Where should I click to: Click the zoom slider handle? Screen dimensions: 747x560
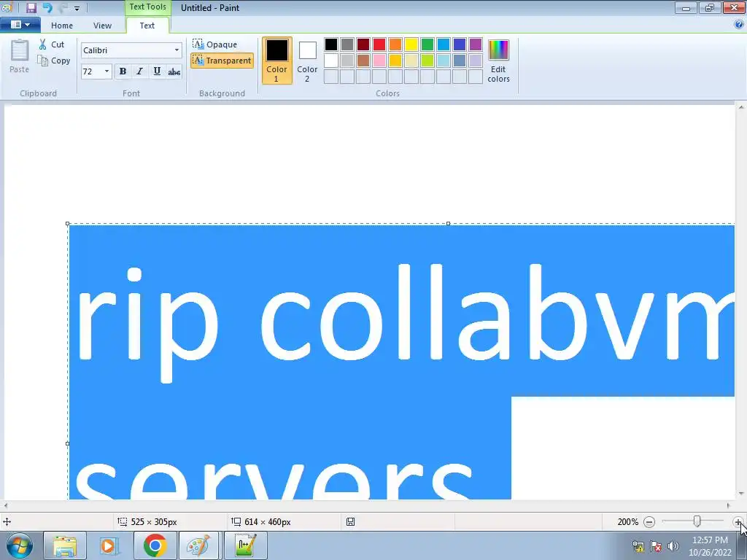pyautogui.click(x=697, y=521)
